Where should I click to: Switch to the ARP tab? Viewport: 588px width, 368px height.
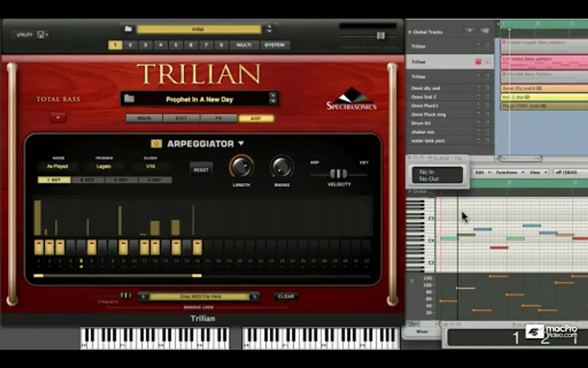pyautogui.click(x=256, y=118)
